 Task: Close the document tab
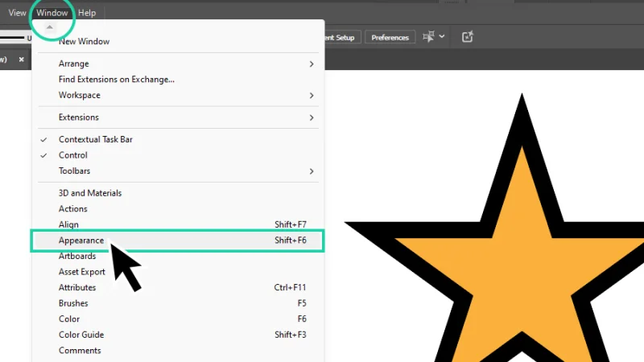(22, 60)
